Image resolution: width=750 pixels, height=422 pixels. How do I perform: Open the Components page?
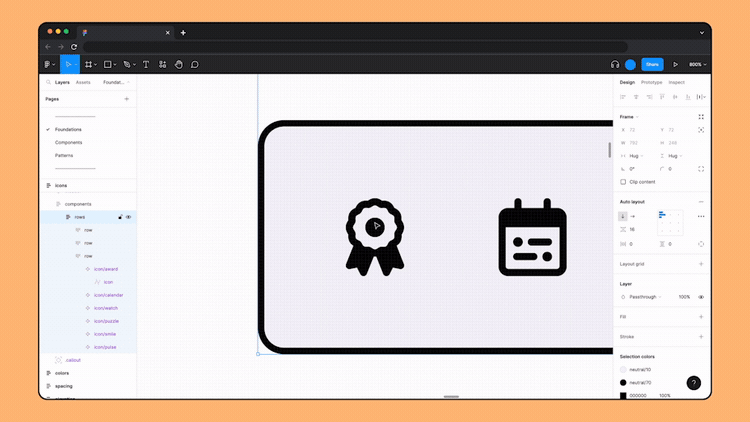tap(68, 143)
